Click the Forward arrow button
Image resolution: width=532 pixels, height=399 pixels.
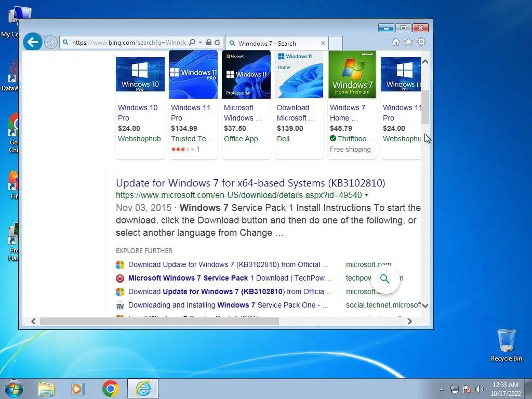pos(51,43)
